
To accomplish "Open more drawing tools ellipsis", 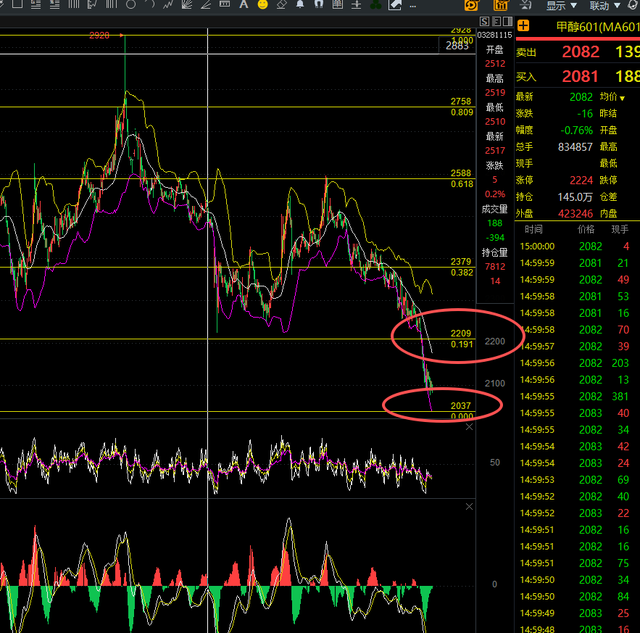I will click(413, 6).
